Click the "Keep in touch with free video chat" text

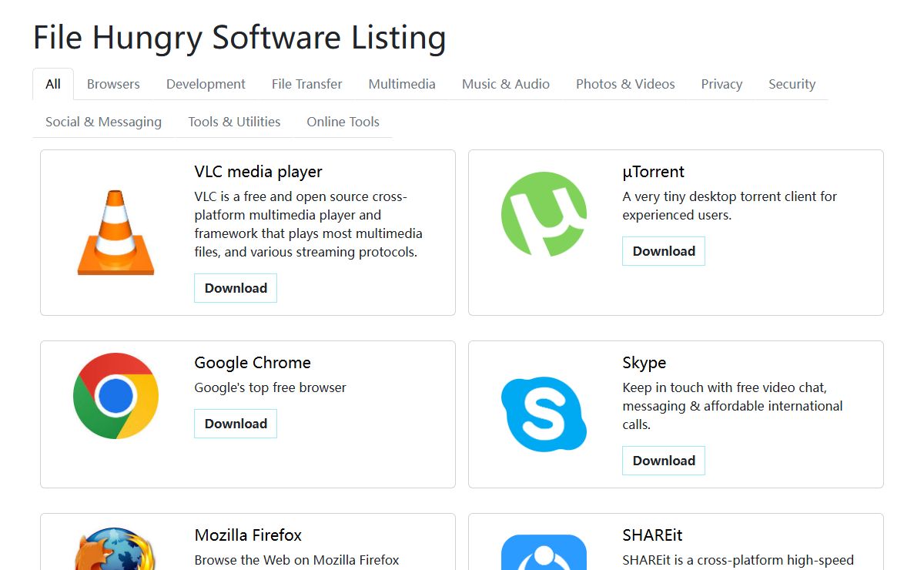click(x=732, y=406)
